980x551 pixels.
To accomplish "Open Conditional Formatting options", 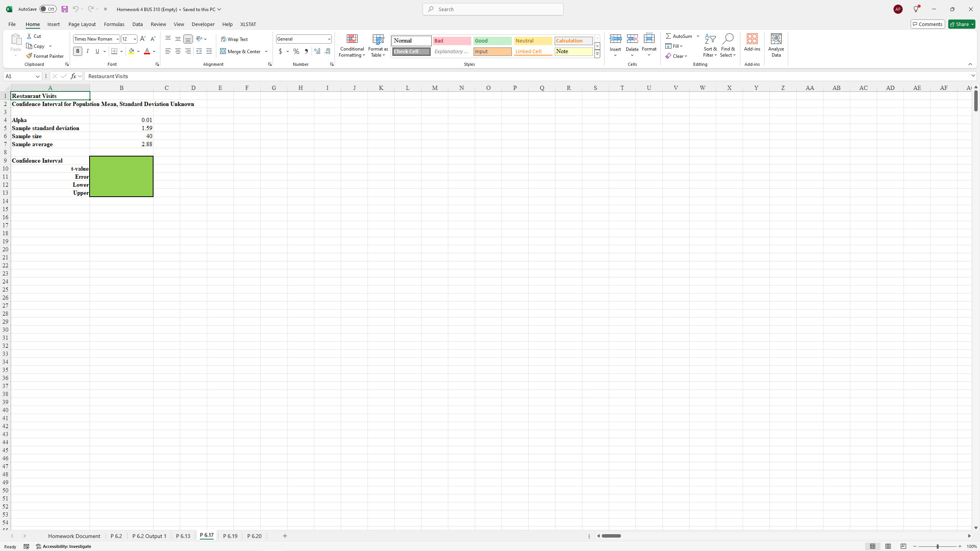I will (x=351, y=46).
